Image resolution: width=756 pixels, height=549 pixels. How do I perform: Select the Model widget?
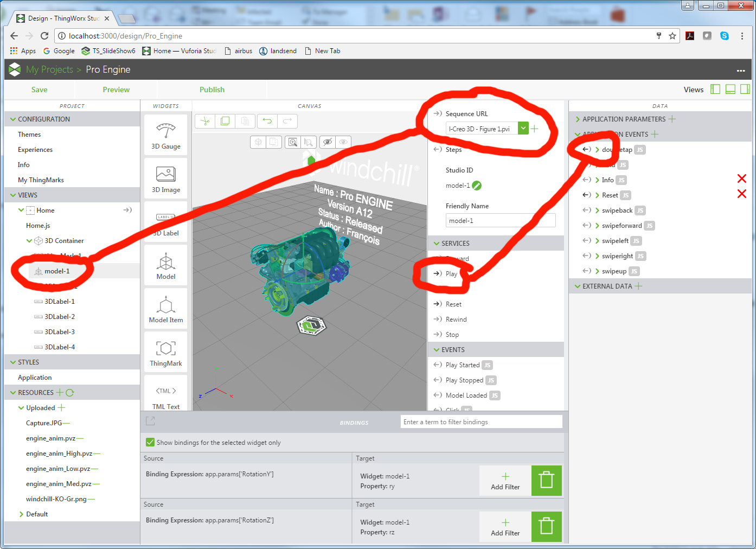(x=166, y=265)
